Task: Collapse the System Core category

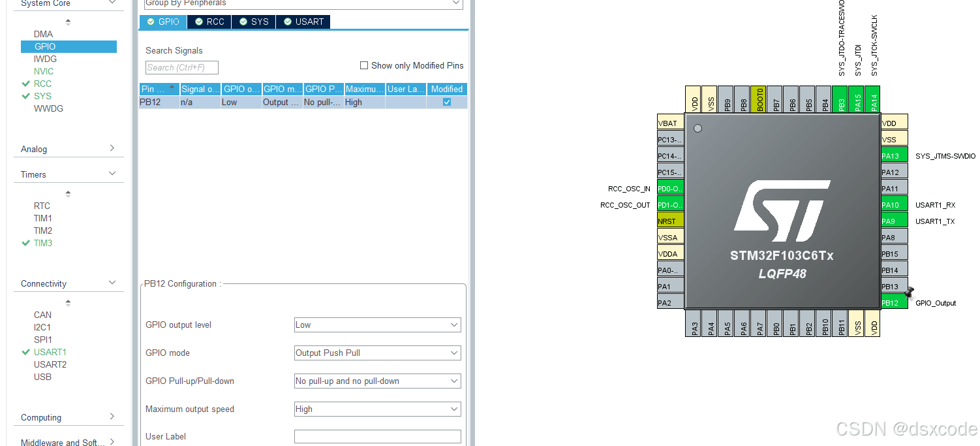Action: (112, 3)
